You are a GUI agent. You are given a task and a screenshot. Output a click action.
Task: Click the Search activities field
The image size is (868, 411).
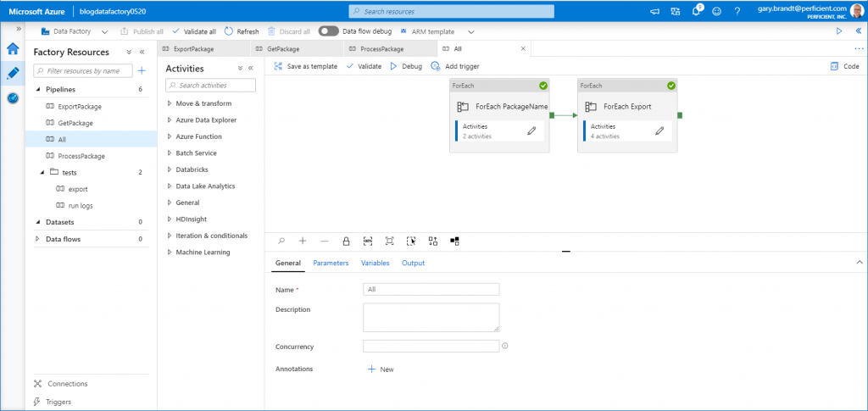210,86
